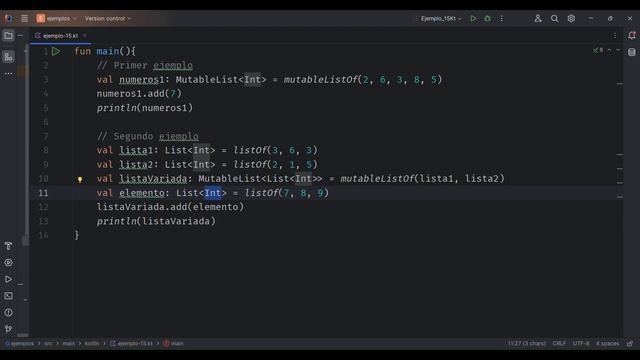This screenshot has height=360, width=640.
Task: Click the ejemplo-15.kt breadcrumb
Action: coord(131,343)
